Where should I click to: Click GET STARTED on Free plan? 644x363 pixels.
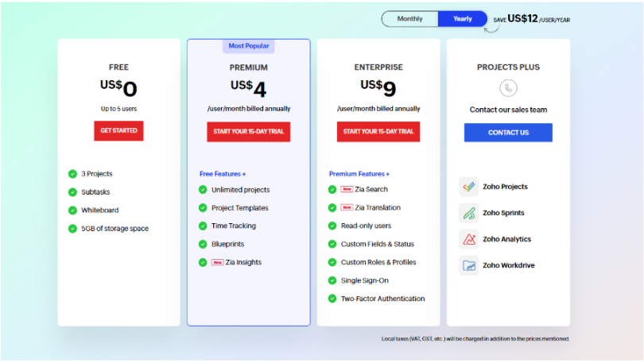tap(118, 130)
